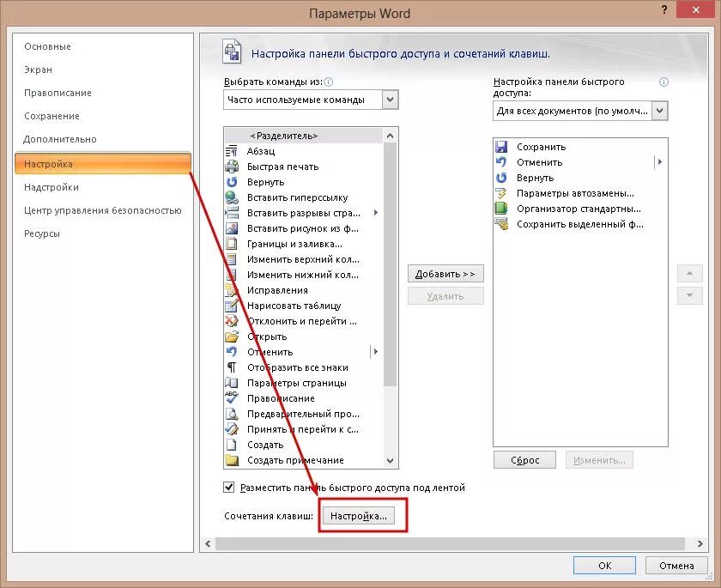Click the horizontal scrollbar left arrow

click(208, 544)
